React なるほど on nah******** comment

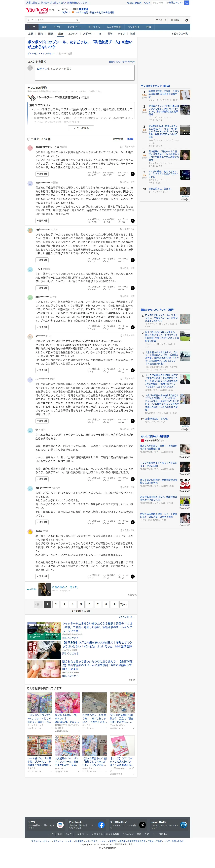tap(109, 221)
